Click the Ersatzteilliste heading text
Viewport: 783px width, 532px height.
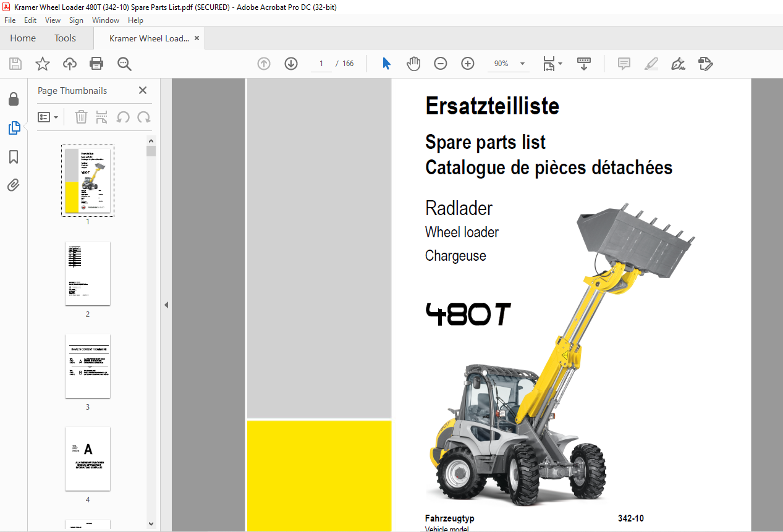492,106
